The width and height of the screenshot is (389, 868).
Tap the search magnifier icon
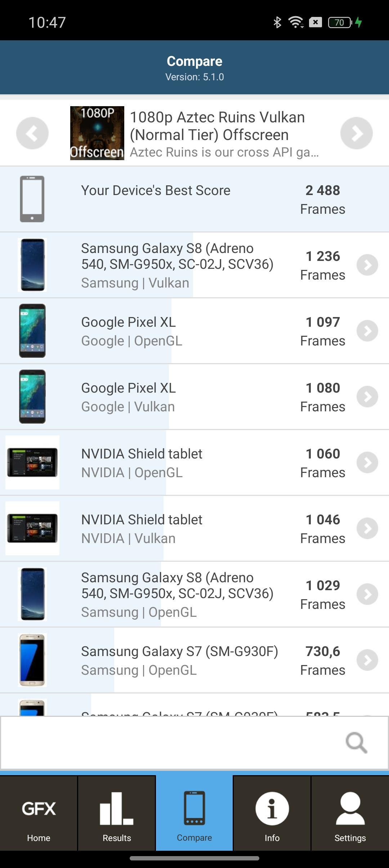coord(356,742)
